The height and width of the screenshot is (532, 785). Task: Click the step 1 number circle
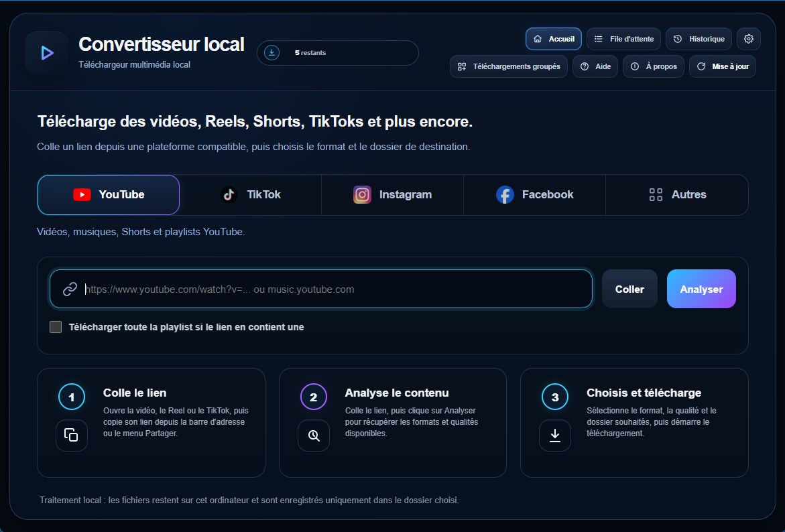(72, 397)
